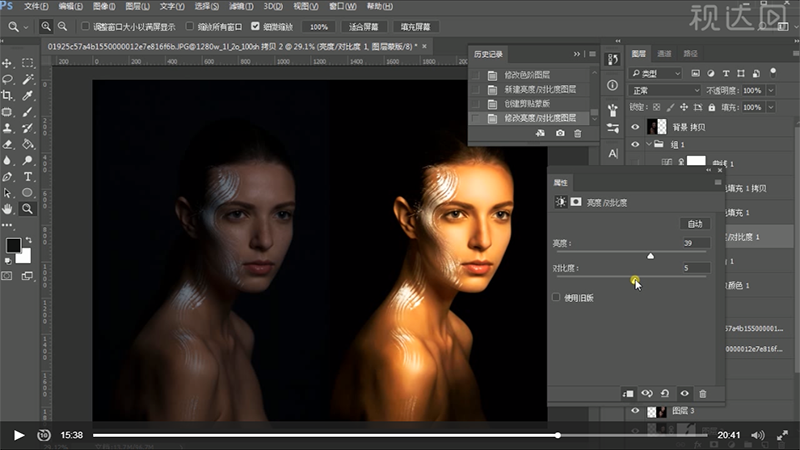Screen dimensions: 800x450
Task: Select the Lasso tool
Action: [x=8, y=79]
